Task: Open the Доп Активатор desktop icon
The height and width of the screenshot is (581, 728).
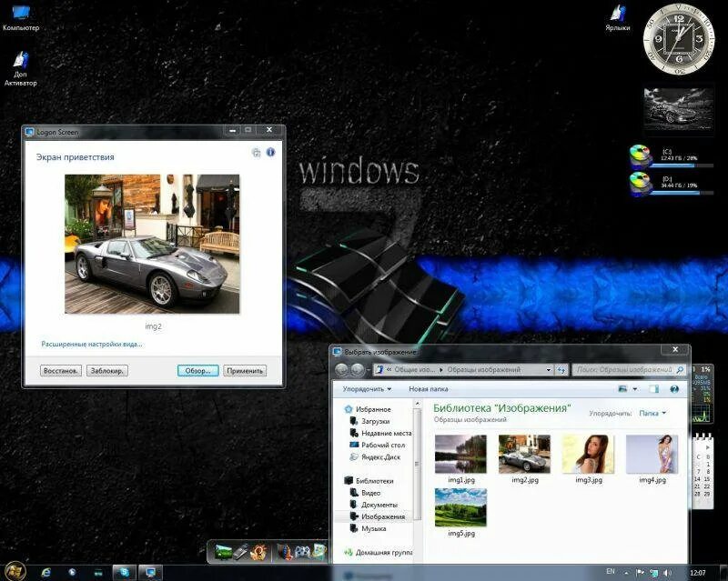Action: [20, 69]
